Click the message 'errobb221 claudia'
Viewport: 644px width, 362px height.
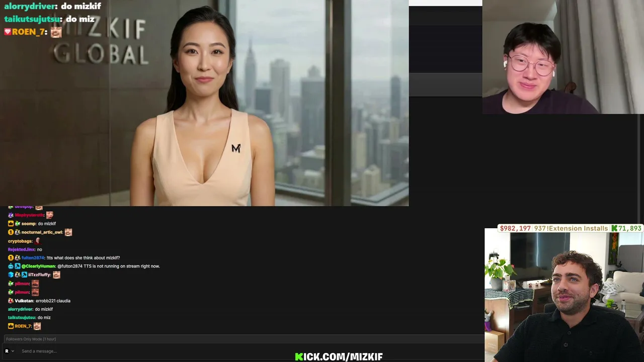(53, 301)
